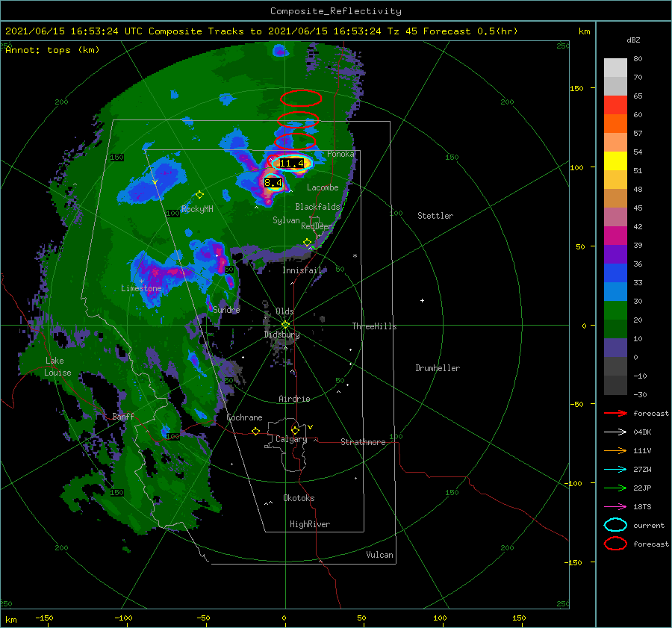The height and width of the screenshot is (628, 672).
Task: Click the yellow diamond marker near RedDeer
Action: coord(308,243)
